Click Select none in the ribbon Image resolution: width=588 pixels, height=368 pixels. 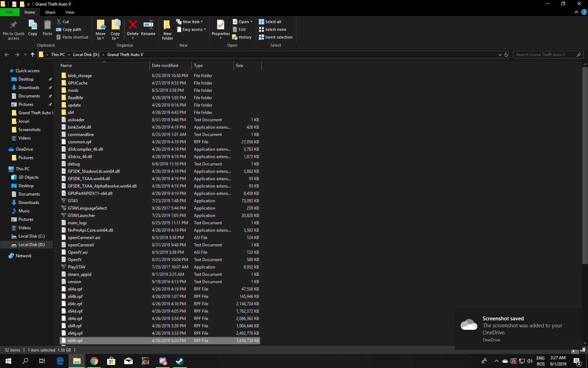[273, 29]
